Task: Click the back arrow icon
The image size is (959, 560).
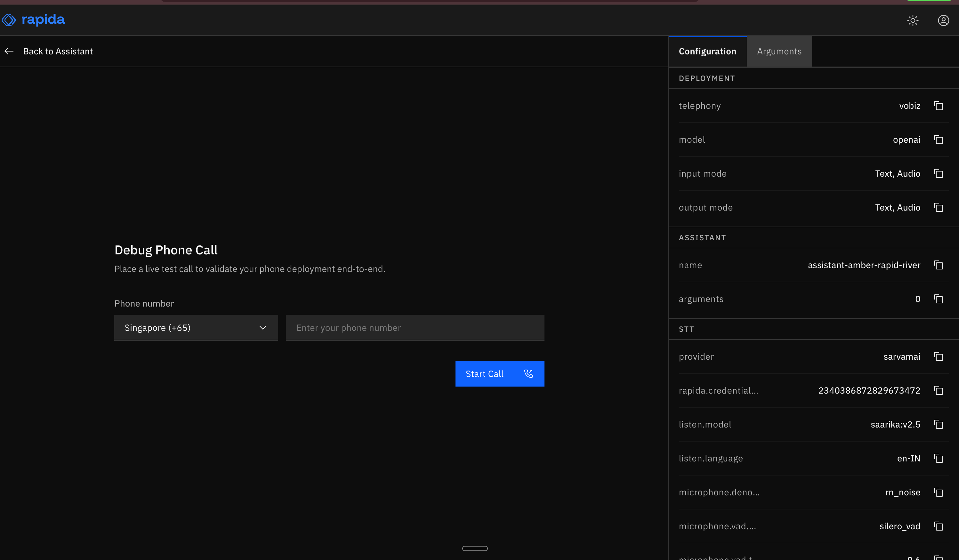Action: tap(9, 51)
